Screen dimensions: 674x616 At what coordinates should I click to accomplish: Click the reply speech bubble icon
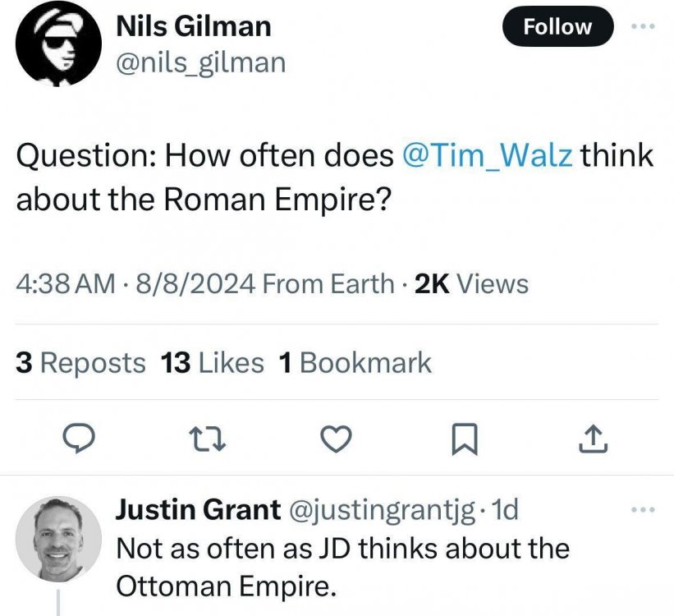tap(78, 440)
